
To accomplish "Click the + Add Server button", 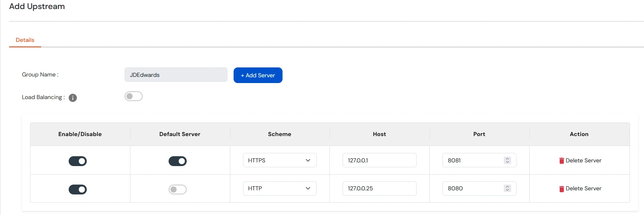I will (x=258, y=75).
